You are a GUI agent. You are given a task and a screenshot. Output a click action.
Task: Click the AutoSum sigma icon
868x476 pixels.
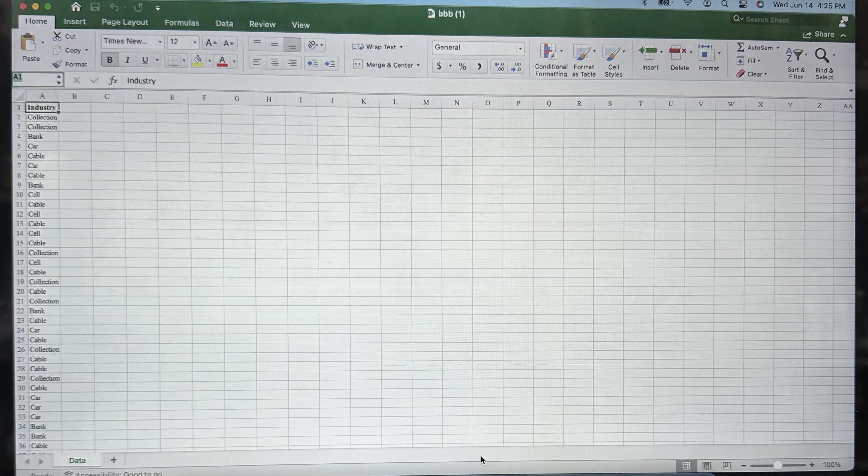coord(740,47)
